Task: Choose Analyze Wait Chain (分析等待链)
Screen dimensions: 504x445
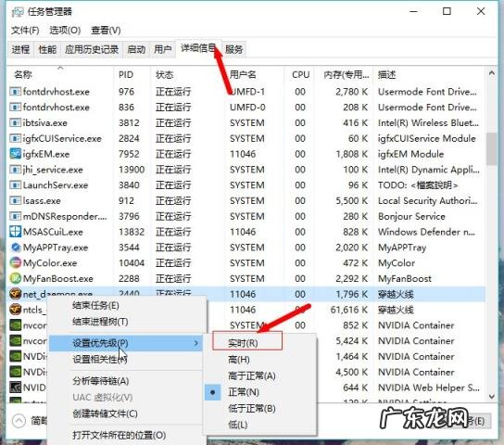Action: pos(101,381)
